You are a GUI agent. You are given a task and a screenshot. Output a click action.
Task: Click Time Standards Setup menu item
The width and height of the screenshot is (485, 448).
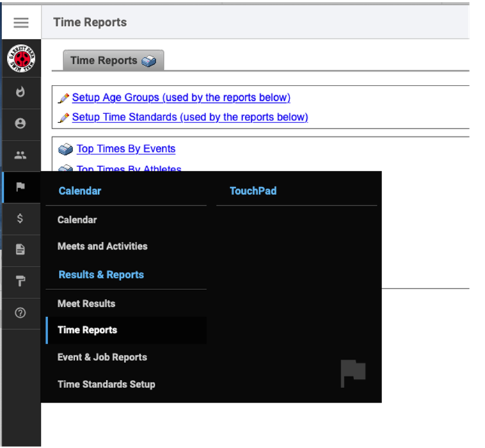pyautogui.click(x=106, y=384)
